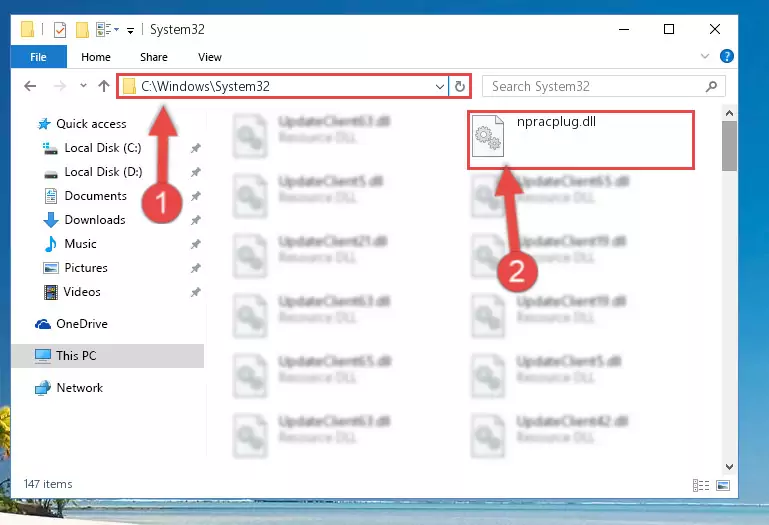The width and height of the screenshot is (769, 525).
Task: Switch to the Home ribbon tab
Action: pyautogui.click(x=96, y=57)
